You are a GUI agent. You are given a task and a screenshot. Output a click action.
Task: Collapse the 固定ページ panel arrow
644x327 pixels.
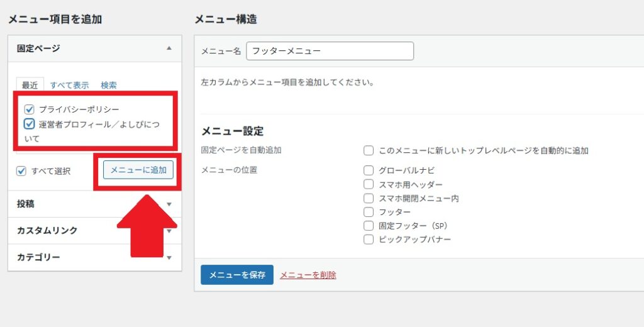coord(169,48)
